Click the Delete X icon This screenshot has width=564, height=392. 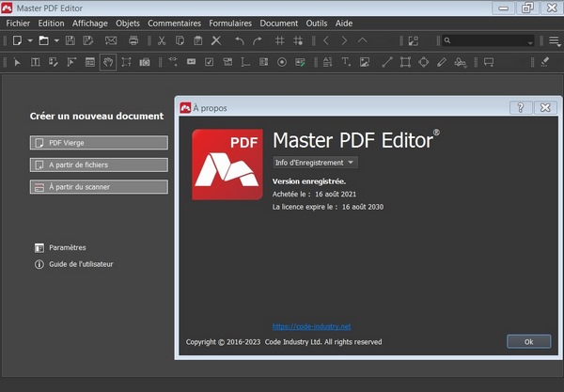coord(216,40)
